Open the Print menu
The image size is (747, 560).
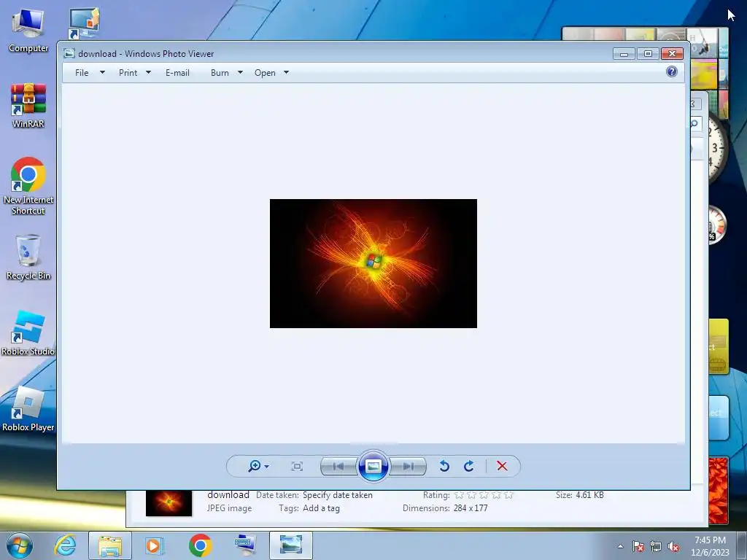coord(128,73)
